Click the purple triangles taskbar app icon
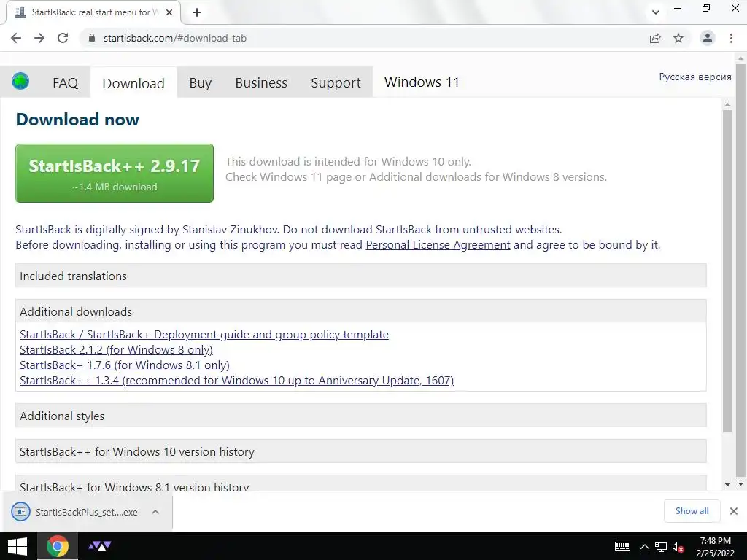 click(99, 546)
